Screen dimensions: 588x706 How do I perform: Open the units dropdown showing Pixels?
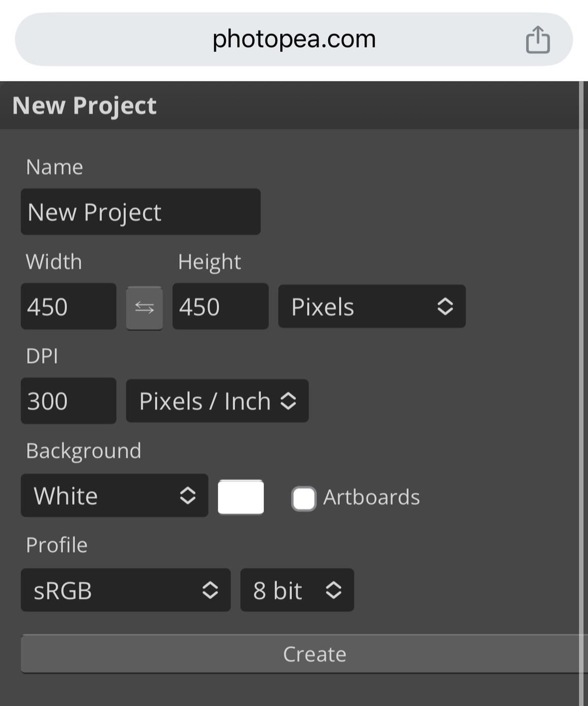coord(372,306)
